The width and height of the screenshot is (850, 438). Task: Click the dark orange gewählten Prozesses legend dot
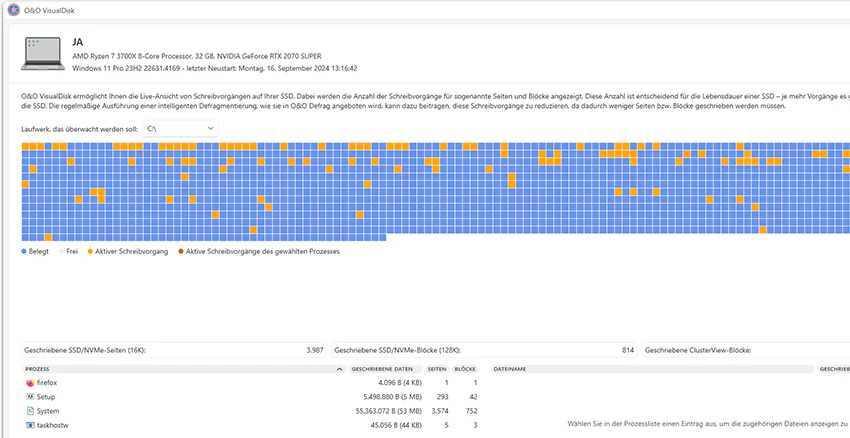[x=181, y=252]
